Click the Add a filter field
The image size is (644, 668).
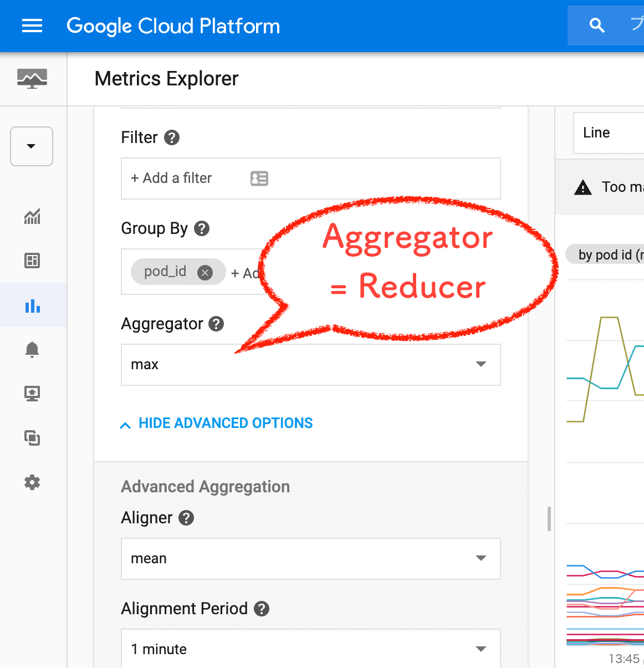[x=311, y=179]
